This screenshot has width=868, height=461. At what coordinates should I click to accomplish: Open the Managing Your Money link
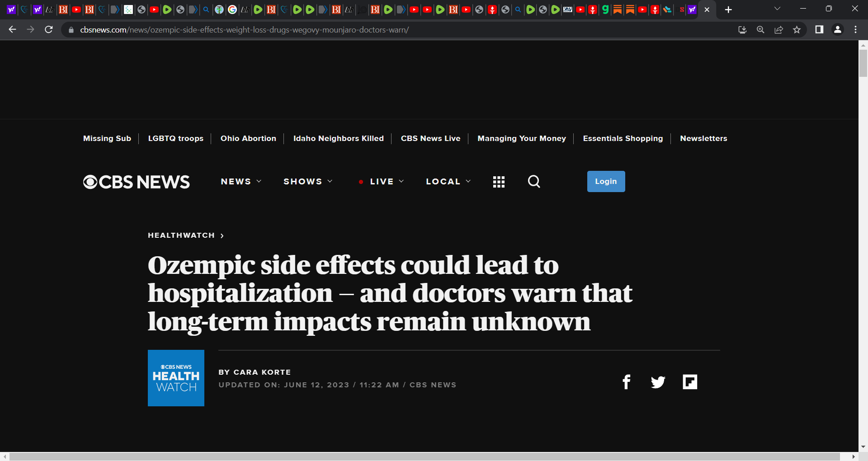pos(522,138)
